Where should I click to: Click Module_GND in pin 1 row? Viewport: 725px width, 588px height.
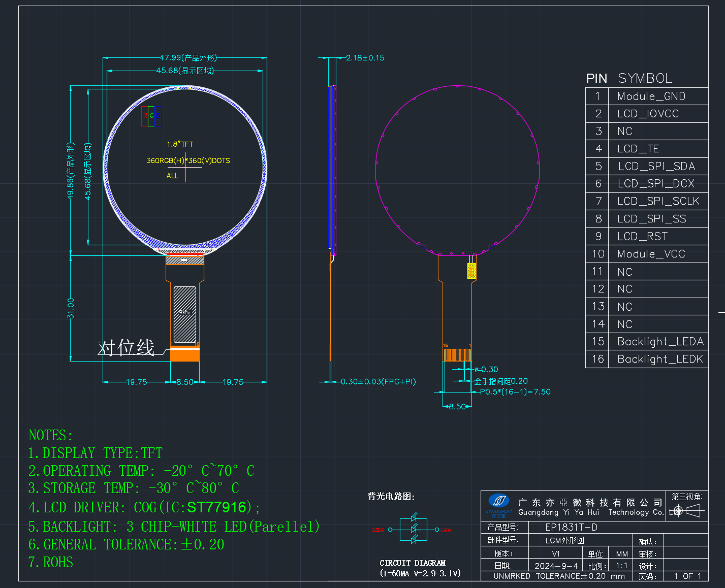coord(651,96)
